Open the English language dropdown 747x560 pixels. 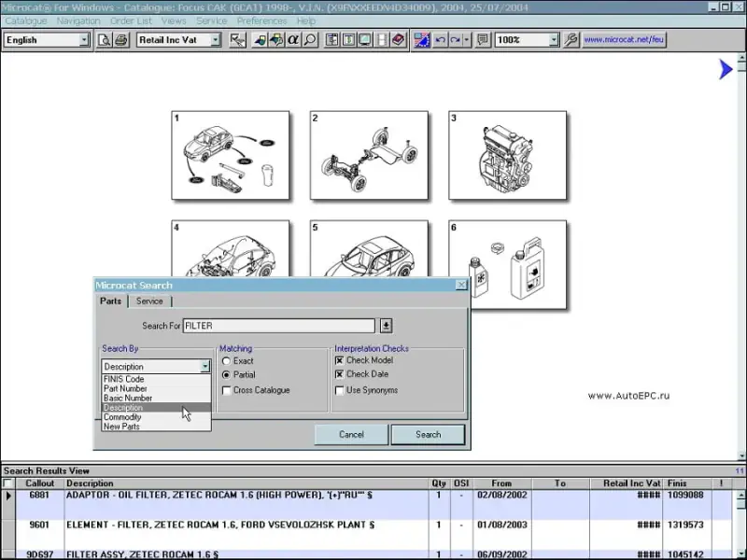coord(83,40)
